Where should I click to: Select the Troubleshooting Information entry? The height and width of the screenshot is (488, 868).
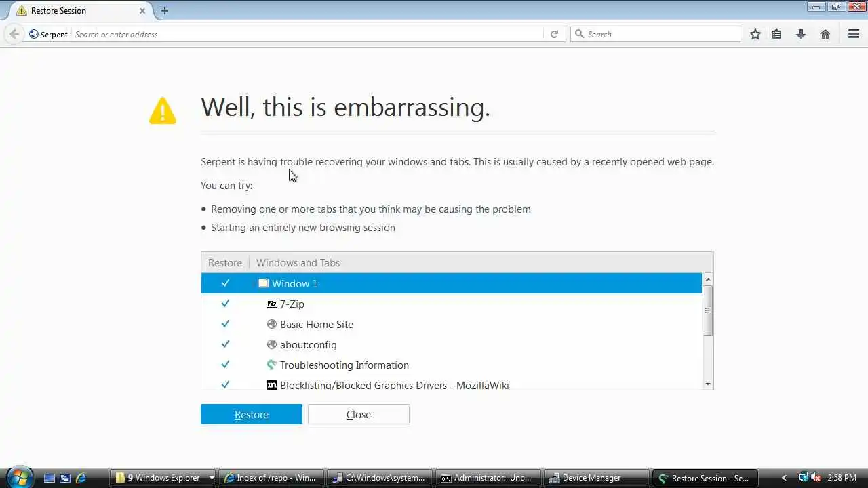coord(451,365)
